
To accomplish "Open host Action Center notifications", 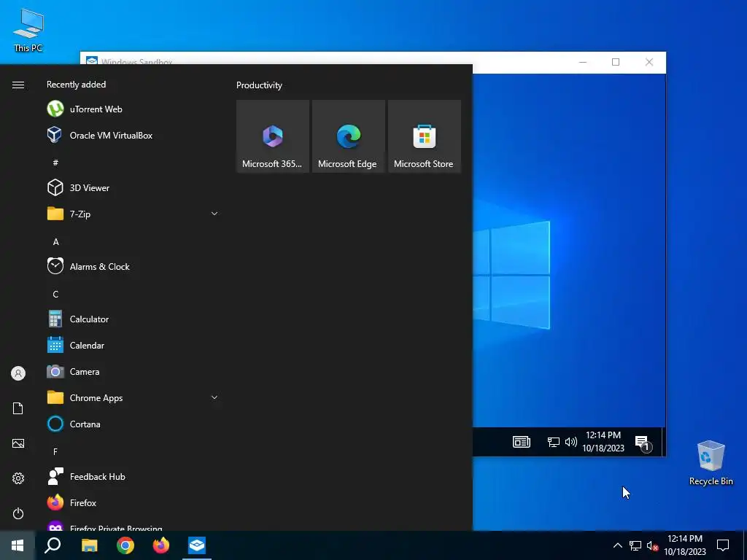I will click(x=723, y=545).
